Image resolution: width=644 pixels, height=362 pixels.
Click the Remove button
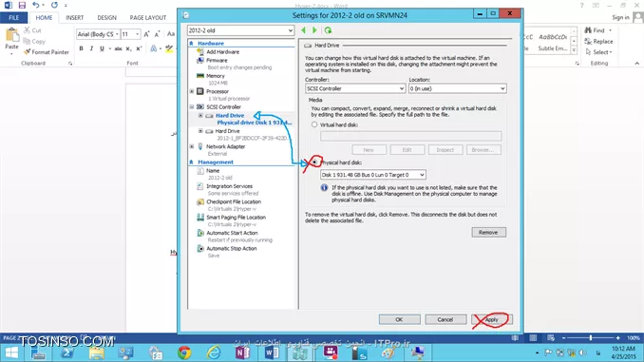pyautogui.click(x=488, y=232)
